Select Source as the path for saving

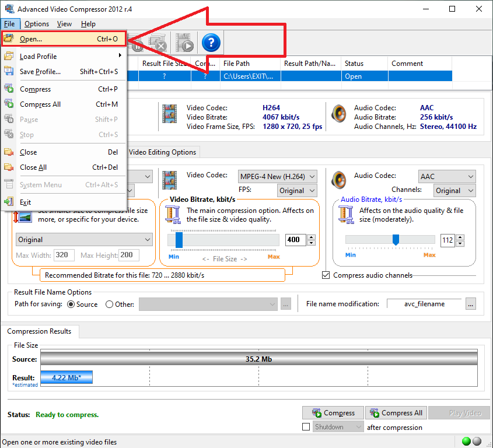pyautogui.click(x=71, y=304)
